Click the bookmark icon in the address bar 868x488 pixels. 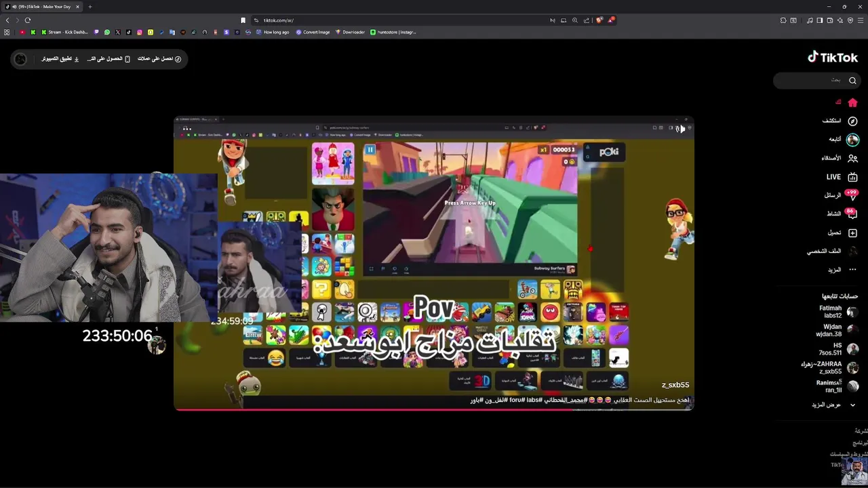tap(243, 20)
